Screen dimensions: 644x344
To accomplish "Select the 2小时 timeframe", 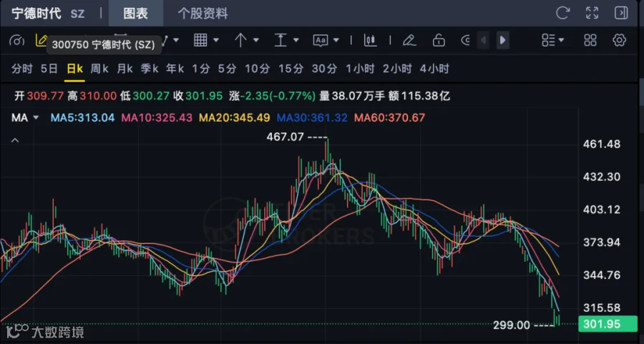I will pyautogui.click(x=397, y=69).
